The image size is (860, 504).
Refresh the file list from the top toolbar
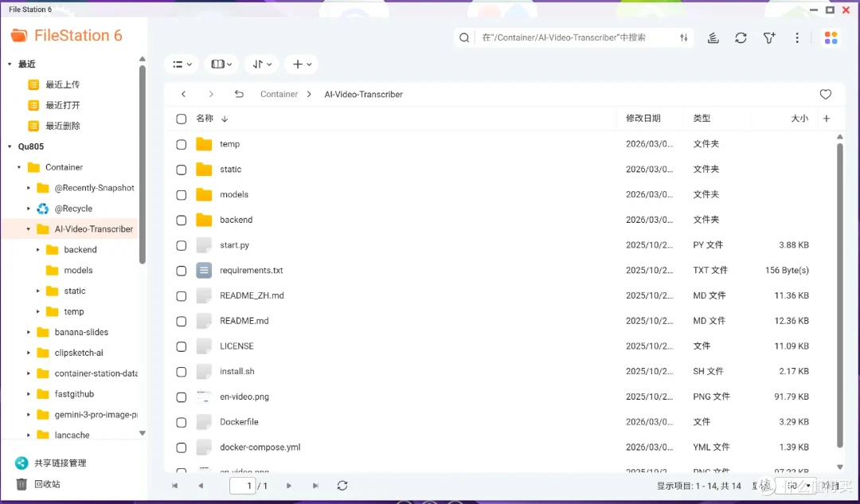point(741,38)
